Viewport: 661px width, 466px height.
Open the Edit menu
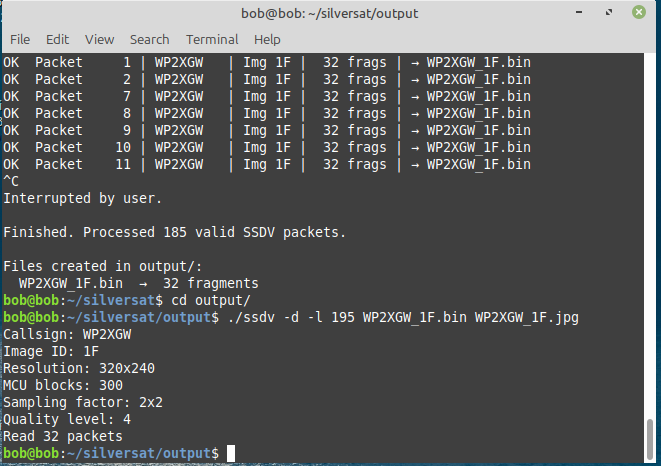tap(57, 39)
